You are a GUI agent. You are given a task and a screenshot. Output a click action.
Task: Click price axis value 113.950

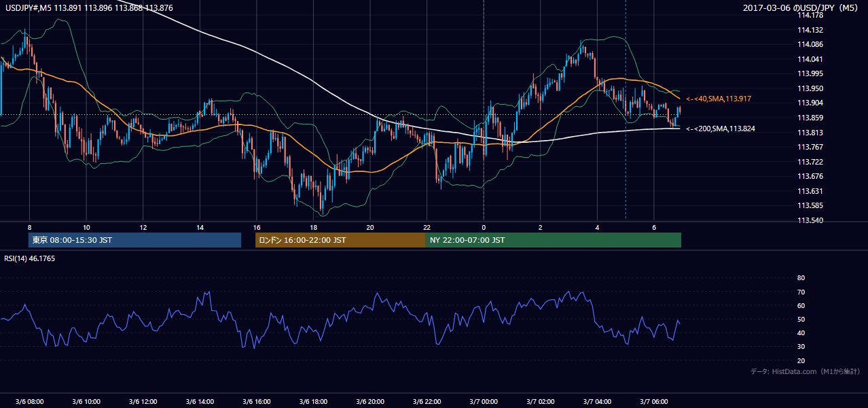(x=810, y=88)
